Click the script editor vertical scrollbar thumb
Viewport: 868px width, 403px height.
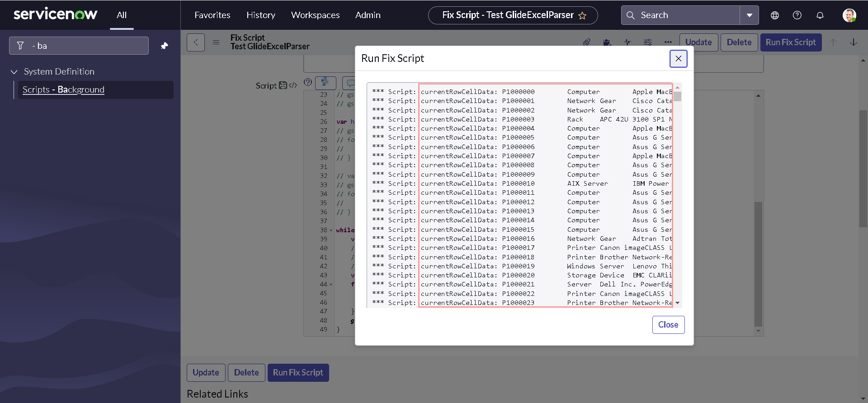tap(758, 264)
